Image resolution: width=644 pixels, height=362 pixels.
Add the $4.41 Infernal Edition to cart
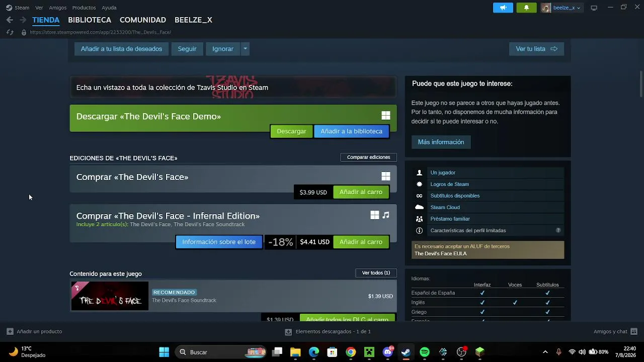click(361, 242)
